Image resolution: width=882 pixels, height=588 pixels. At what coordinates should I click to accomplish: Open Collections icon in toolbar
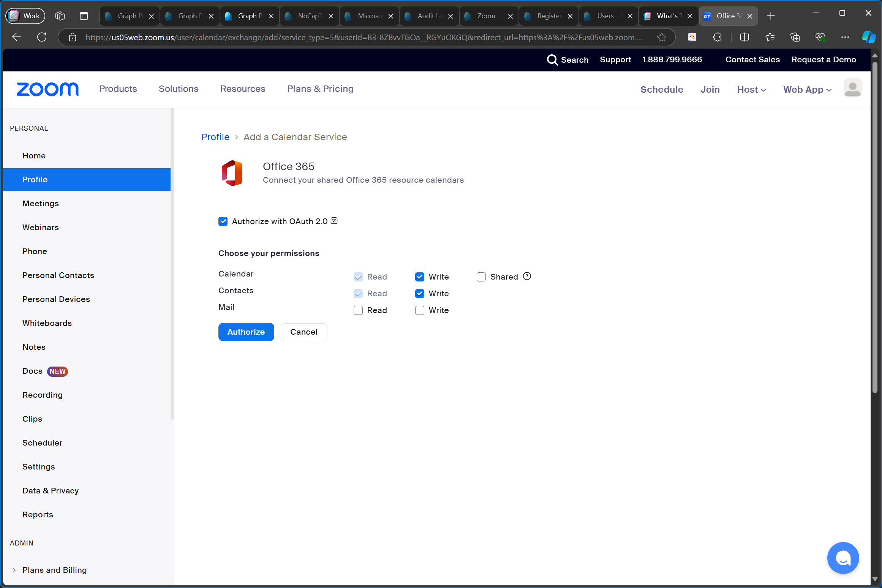click(795, 37)
